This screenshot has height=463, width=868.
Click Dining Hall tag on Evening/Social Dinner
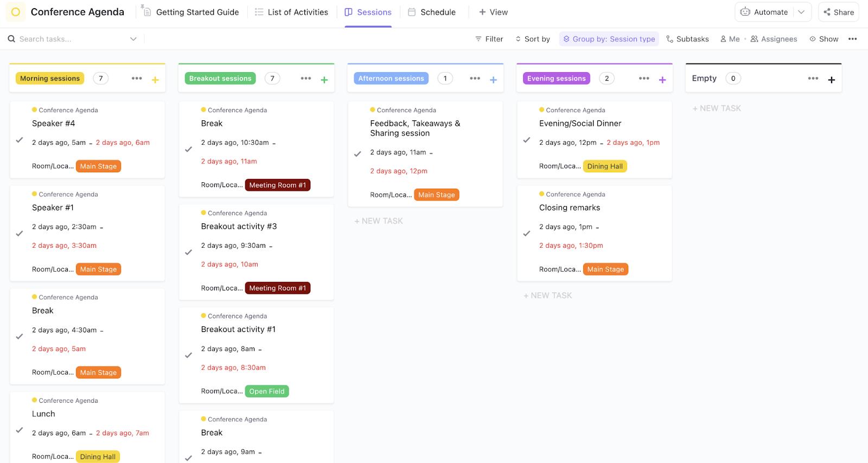click(605, 166)
